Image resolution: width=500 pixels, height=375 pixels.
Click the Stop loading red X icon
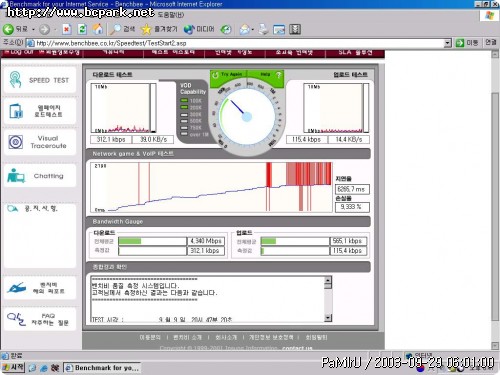(x=66, y=29)
